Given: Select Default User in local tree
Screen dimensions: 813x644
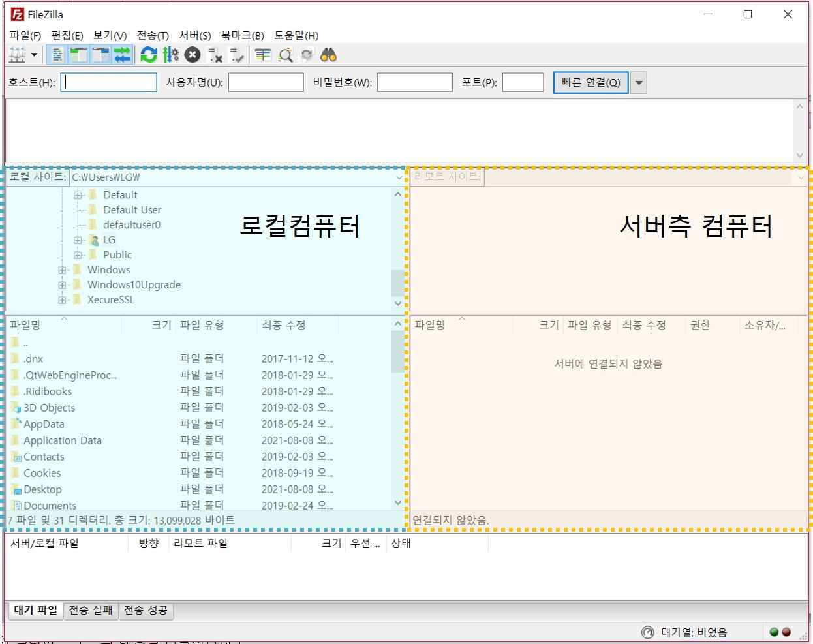Looking at the screenshot, I should [x=132, y=210].
